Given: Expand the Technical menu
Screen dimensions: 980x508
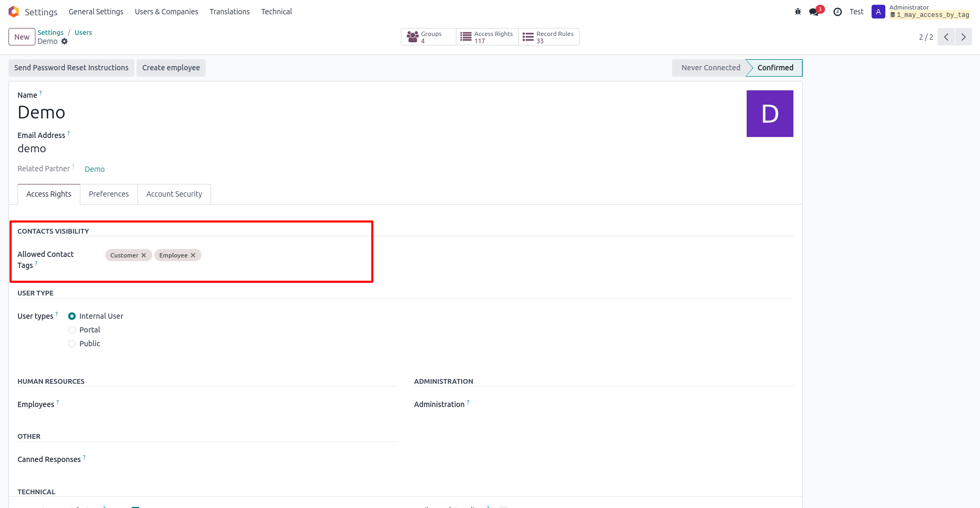Looking at the screenshot, I should click(276, 12).
